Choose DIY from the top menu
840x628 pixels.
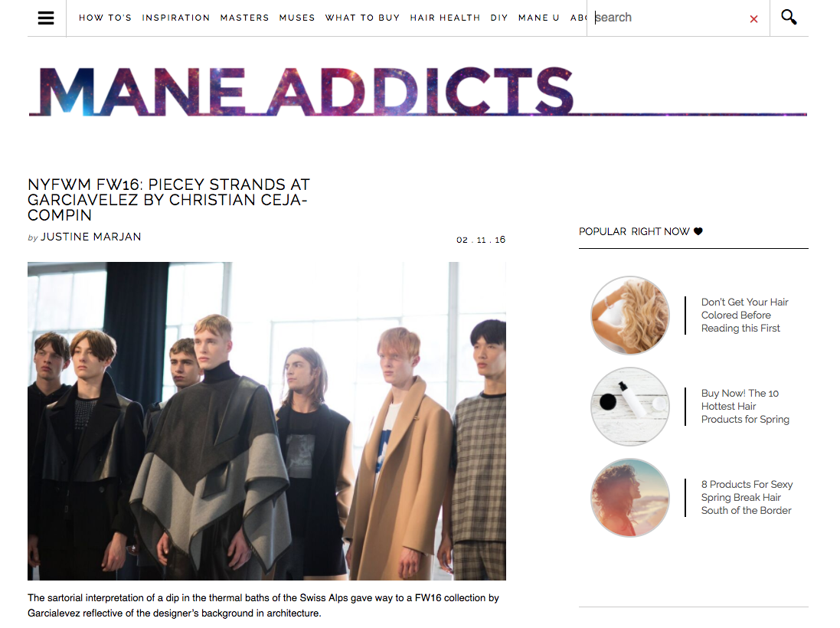(498, 18)
